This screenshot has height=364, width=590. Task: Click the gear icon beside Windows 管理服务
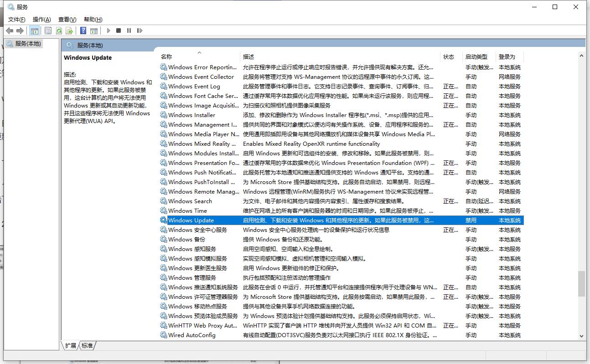[x=164, y=277]
